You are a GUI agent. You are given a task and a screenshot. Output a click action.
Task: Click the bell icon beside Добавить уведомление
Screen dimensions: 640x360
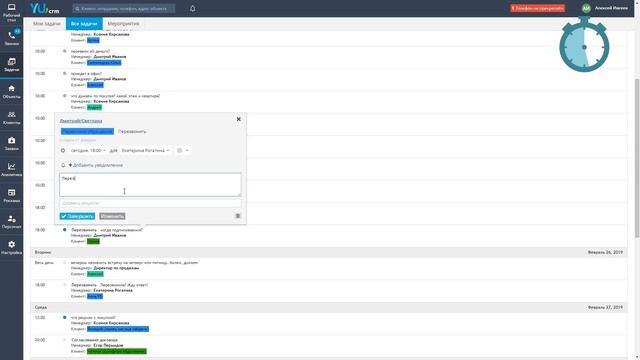click(63, 165)
